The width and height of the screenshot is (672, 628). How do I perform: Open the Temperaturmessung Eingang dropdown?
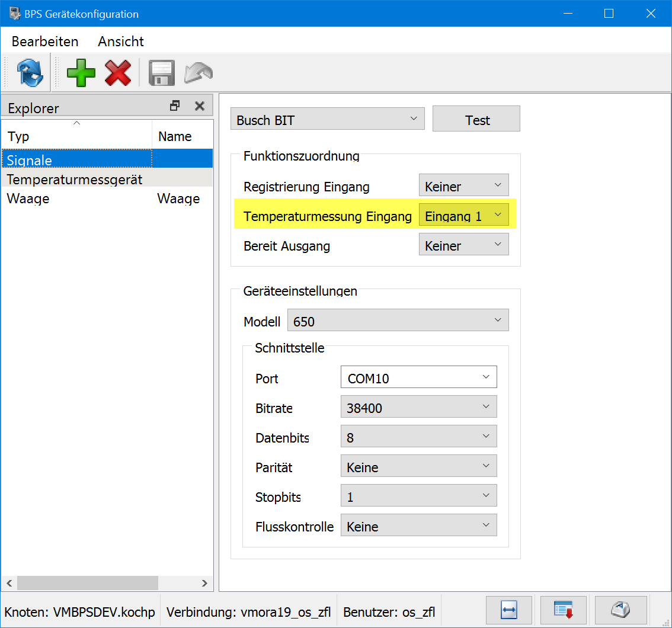(x=463, y=215)
